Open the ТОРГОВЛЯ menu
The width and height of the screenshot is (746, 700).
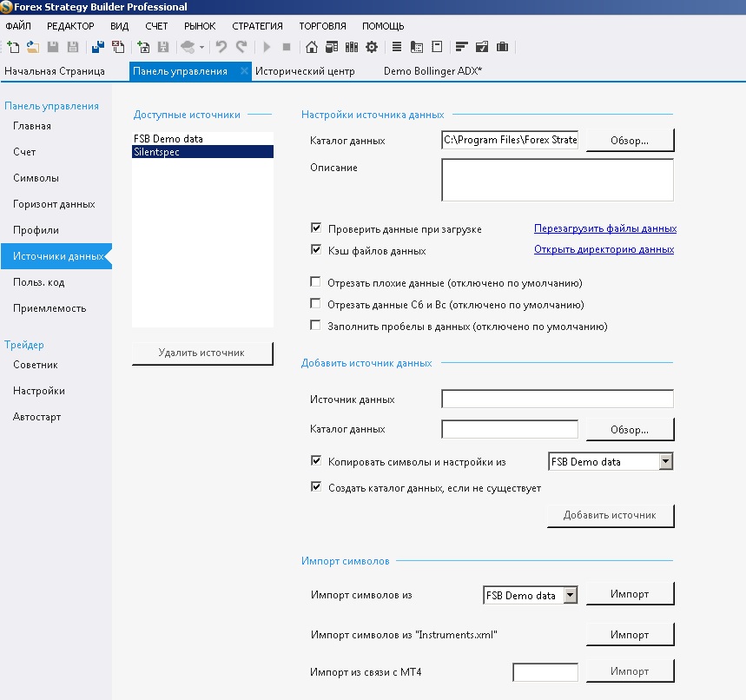322,26
